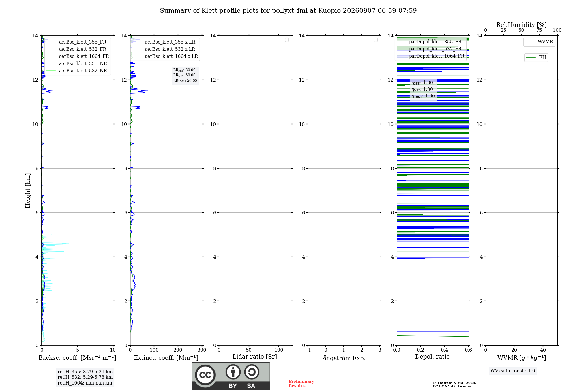Click the LR355: 50.00 annotation

tap(184, 70)
